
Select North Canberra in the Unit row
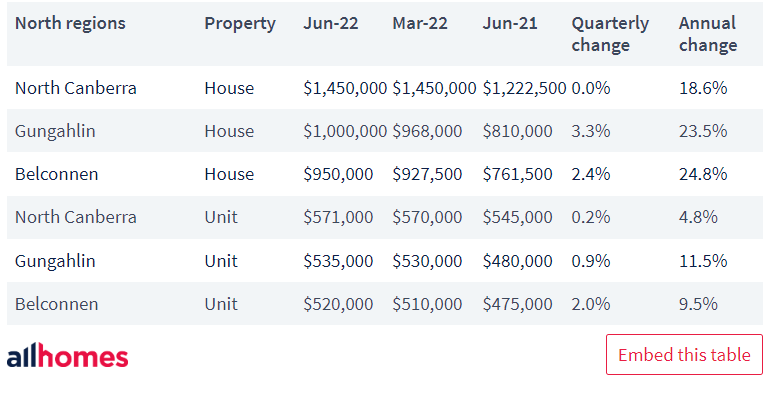click(x=76, y=217)
